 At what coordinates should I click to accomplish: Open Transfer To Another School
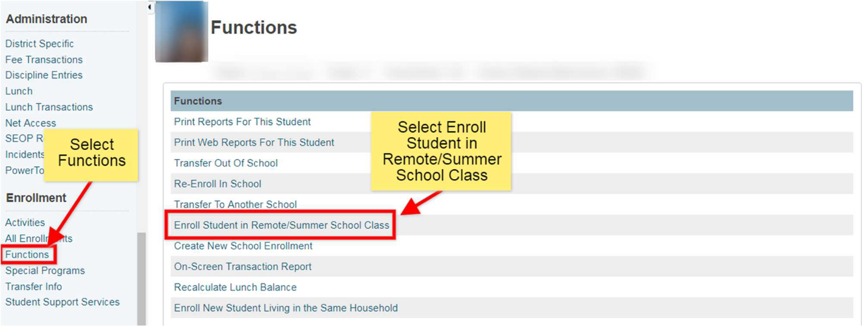(235, 205)
